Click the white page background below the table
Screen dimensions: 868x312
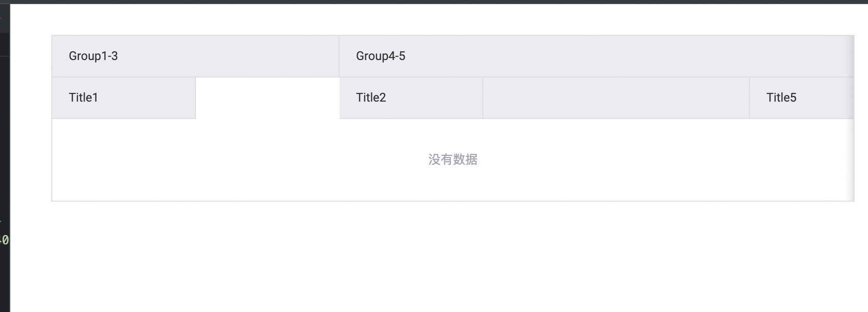point(451,257)
